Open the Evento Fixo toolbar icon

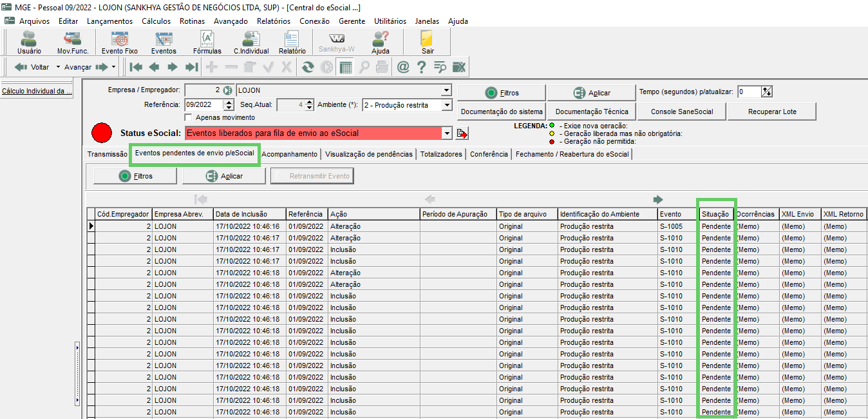click(x=120, y=43)
